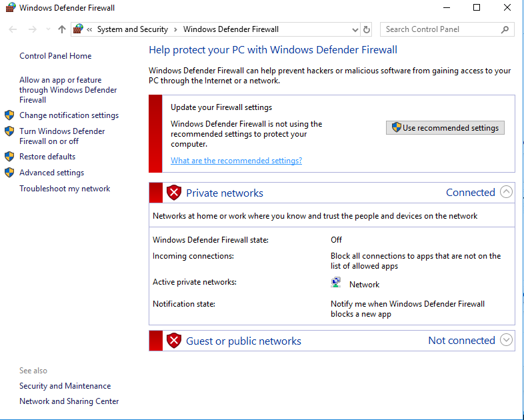Click Guest or public networks heading
This screenshot has width=524, height=420.
coord(243,341)
